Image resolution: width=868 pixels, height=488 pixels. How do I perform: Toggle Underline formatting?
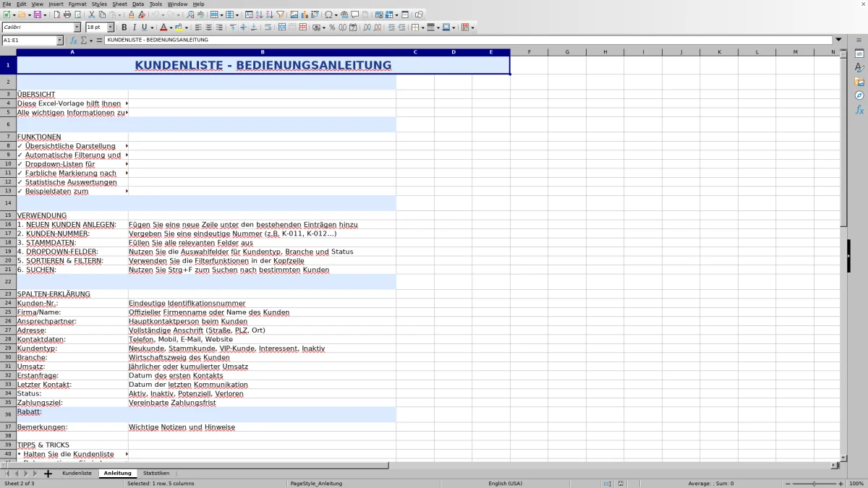145,27
